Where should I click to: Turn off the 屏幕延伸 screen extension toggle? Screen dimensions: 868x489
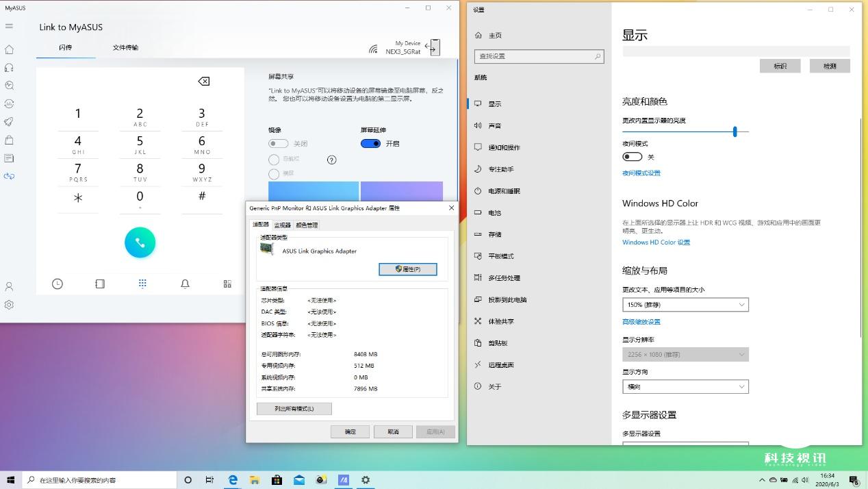tap(370, 144)
